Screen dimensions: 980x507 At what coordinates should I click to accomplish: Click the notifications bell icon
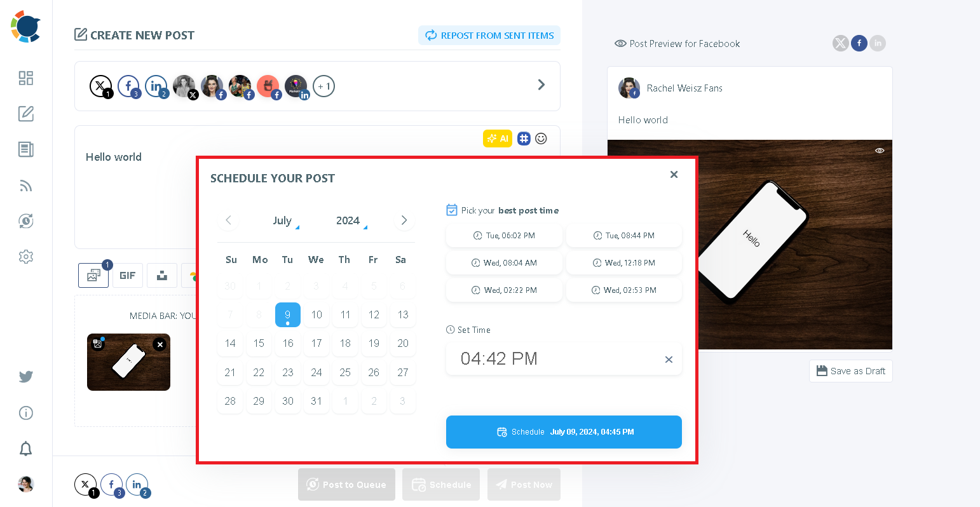coord(26,449)
